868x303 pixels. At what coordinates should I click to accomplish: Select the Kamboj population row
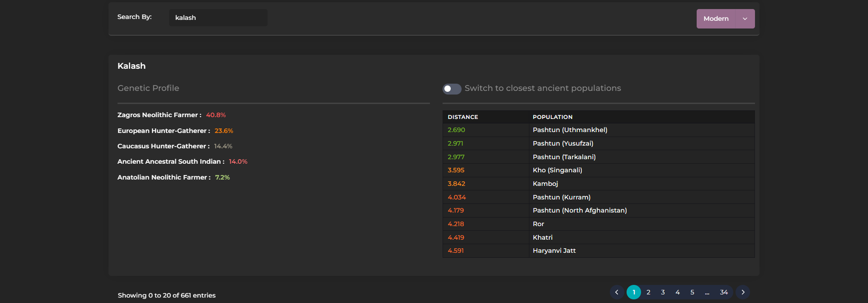599,184
